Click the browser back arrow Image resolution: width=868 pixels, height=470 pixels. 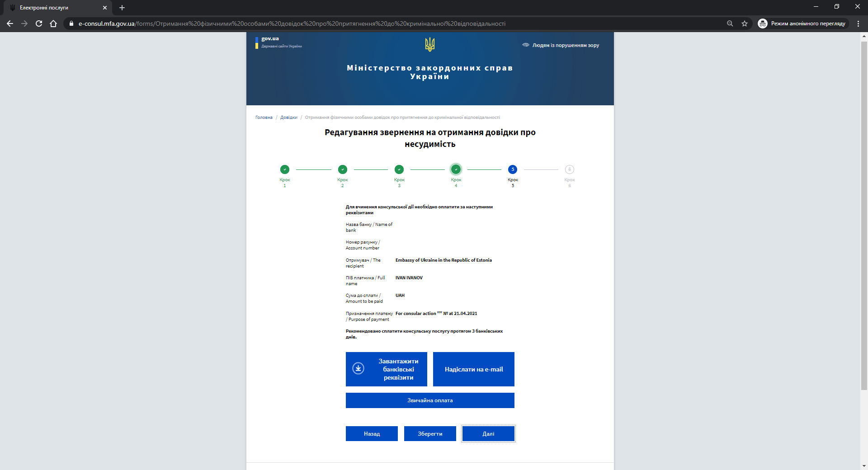click(10, 23)
